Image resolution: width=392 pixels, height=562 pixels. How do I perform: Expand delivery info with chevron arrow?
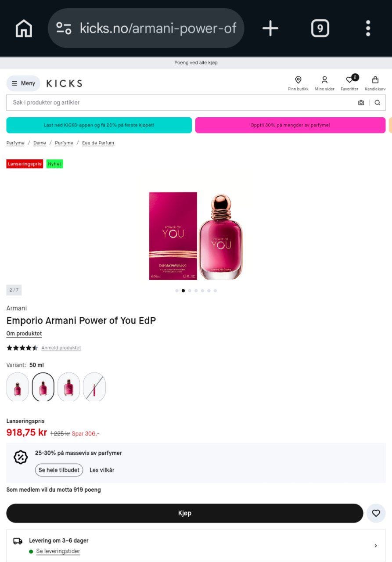click(375, 546)
